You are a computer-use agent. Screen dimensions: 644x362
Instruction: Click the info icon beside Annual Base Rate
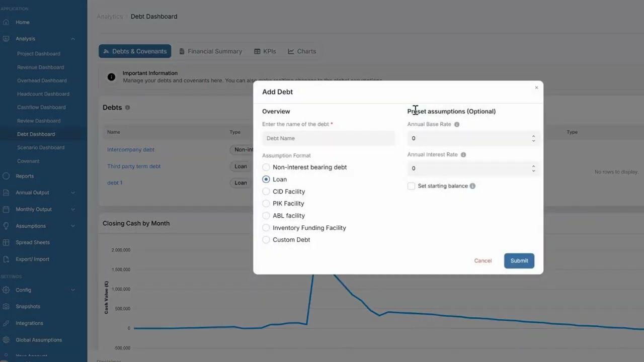457,124
